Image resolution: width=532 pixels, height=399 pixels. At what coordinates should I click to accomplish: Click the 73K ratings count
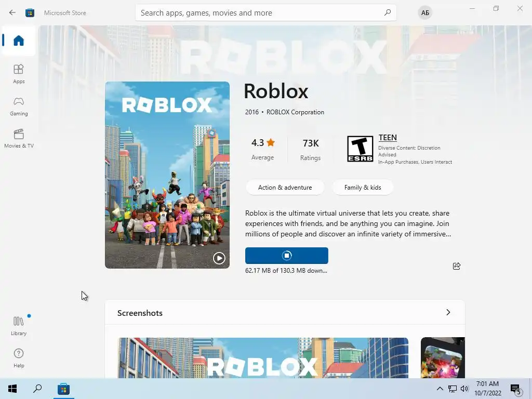pos(311,149)
